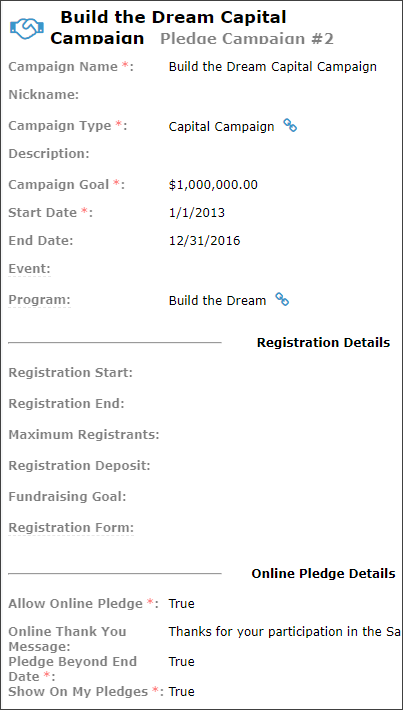Image resolution: width=403 pixels, height=710 pixels.
Task: Click the Registration Details section header
Action: click(323, 342)
